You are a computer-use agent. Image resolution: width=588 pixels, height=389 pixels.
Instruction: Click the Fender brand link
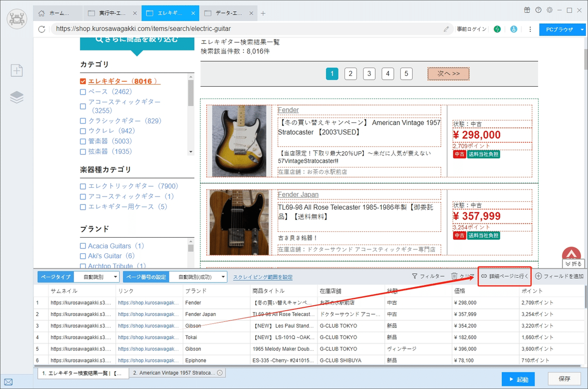(x=288, y=110)
